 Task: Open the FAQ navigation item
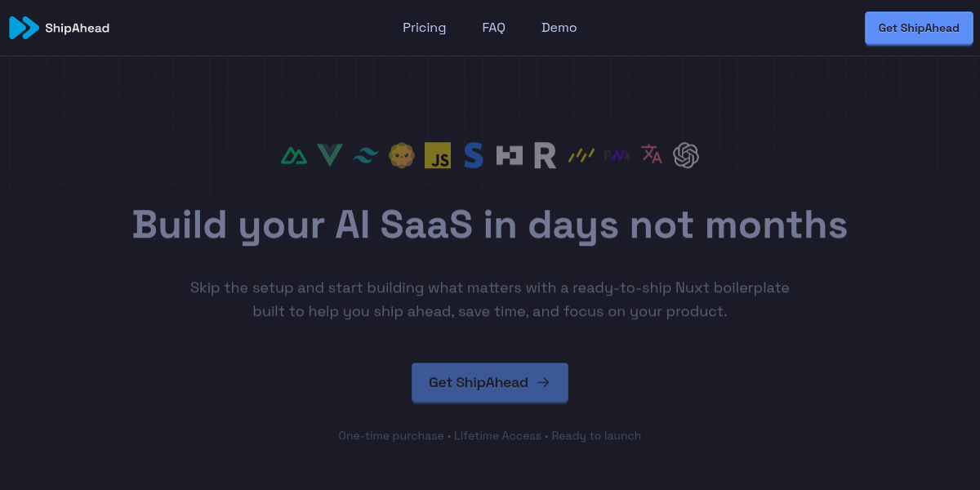[x=493, y=28]
